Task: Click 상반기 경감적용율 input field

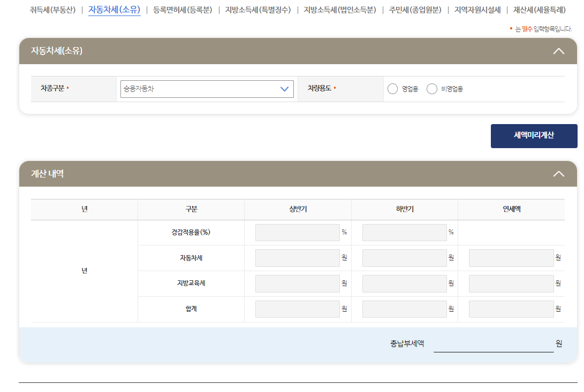Action: 298,232
